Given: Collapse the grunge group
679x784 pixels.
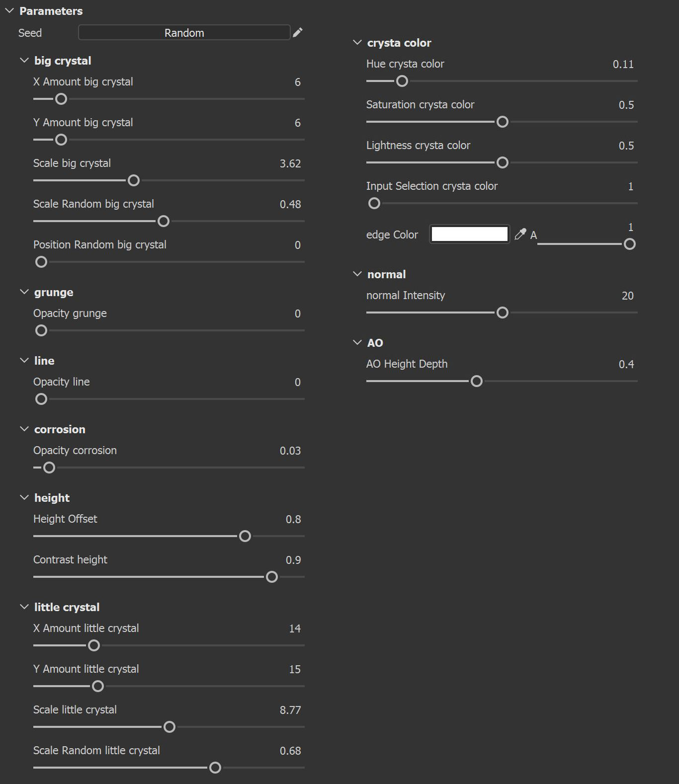Looking at the screenshot, I should (24, 292).
